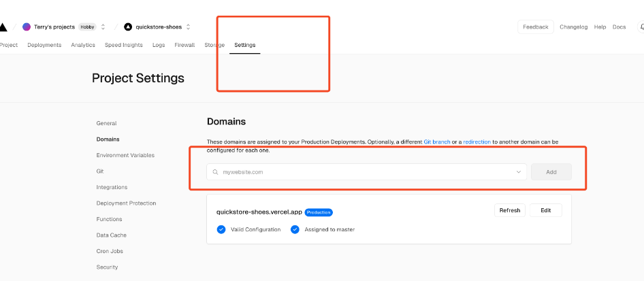644x281 pixels.
Task: Click Refresh for quickstore-shoes.vercel.app
Action: click(510, 210)
